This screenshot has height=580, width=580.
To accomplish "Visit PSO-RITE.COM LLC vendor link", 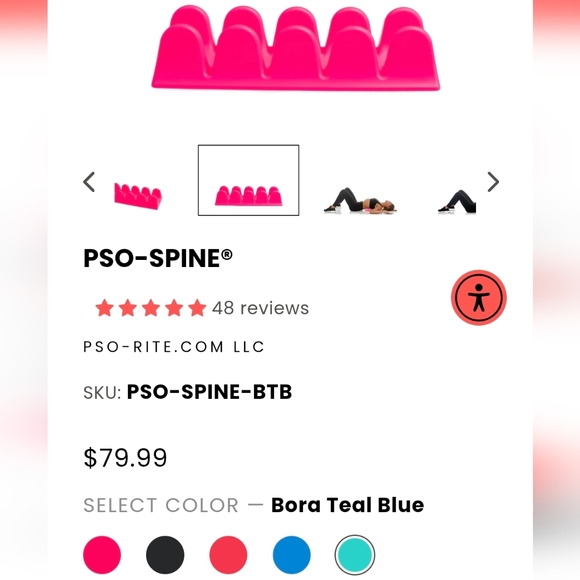I will point(173,347).
